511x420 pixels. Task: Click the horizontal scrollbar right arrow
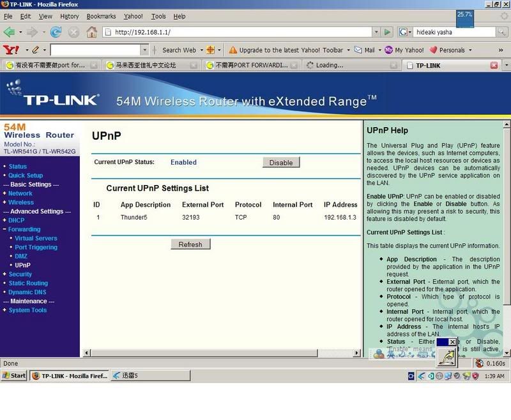(357, 352)
